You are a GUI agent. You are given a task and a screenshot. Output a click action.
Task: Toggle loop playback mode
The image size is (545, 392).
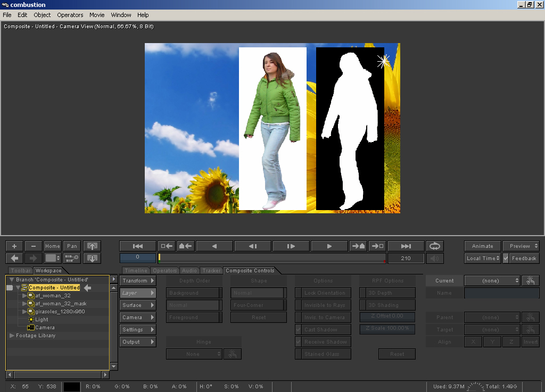[435, 246]
